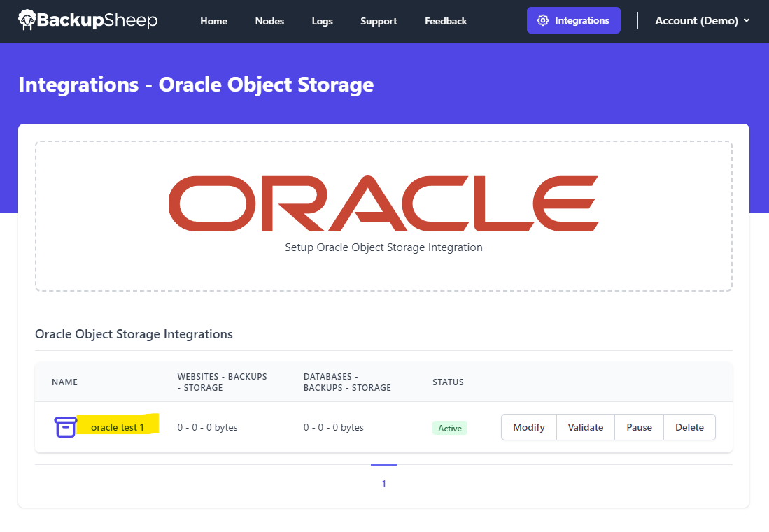
Task: Open the Feedback menu item
Action: pyautogui.click(x=445, y=21)
